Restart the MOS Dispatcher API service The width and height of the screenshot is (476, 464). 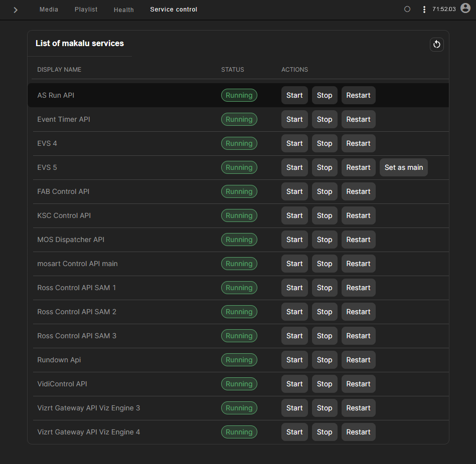358,240
